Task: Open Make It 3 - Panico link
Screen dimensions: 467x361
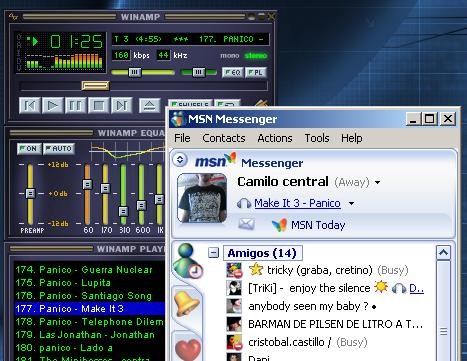Action: pyautogui.click(x=297, y=203)
